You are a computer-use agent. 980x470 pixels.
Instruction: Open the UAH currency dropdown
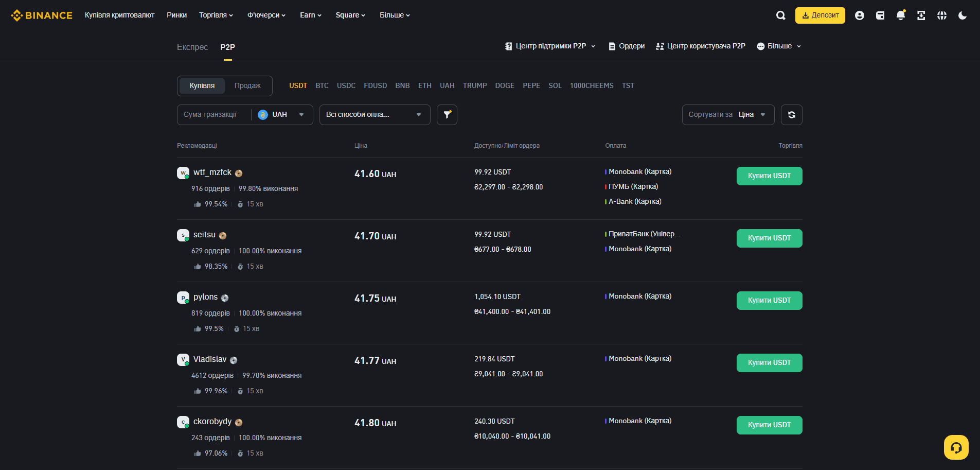pos(281,115)
